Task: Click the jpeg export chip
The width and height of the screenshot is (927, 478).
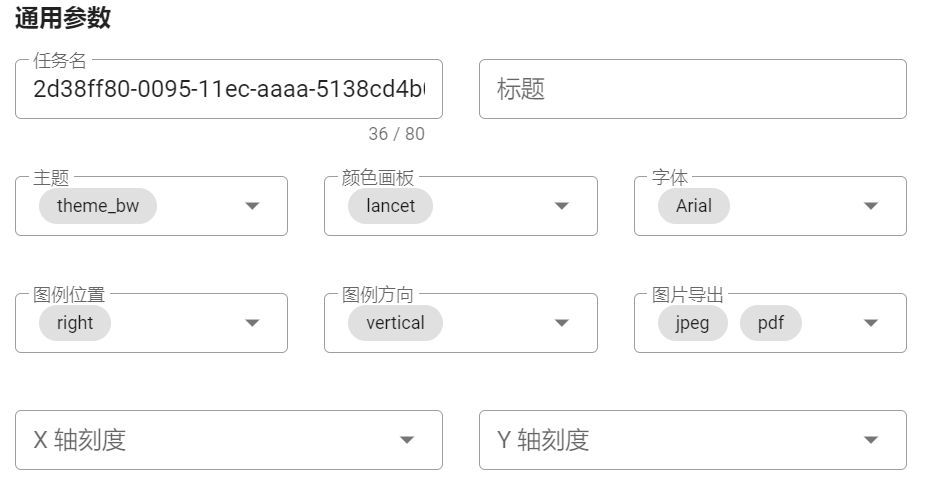Action: (x=693, y=323)
